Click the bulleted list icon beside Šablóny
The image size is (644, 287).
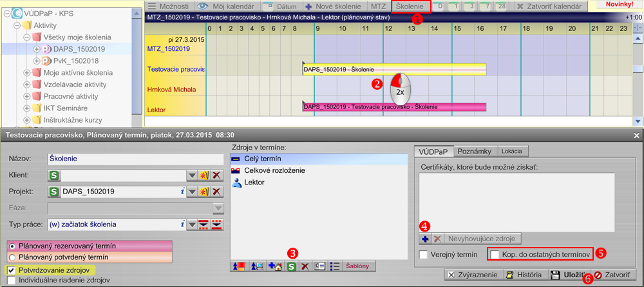click(x=335, y=266)
